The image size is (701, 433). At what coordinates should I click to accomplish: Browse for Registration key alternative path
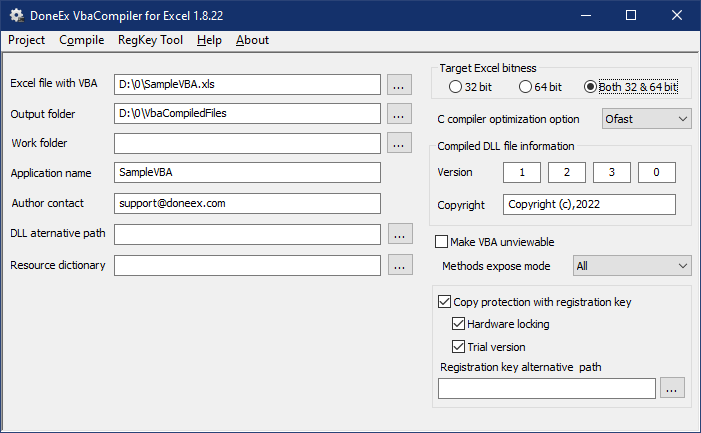(672, 387)
